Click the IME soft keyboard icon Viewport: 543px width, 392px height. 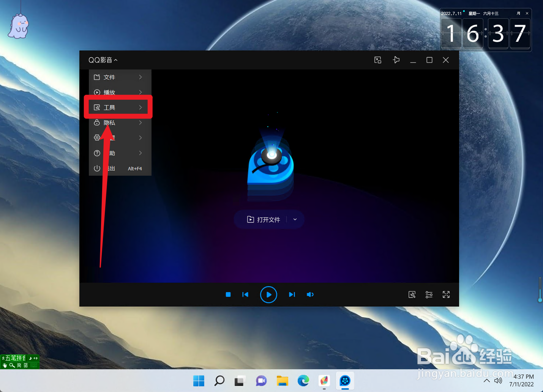pyautogui.click(x=34, y=365)
